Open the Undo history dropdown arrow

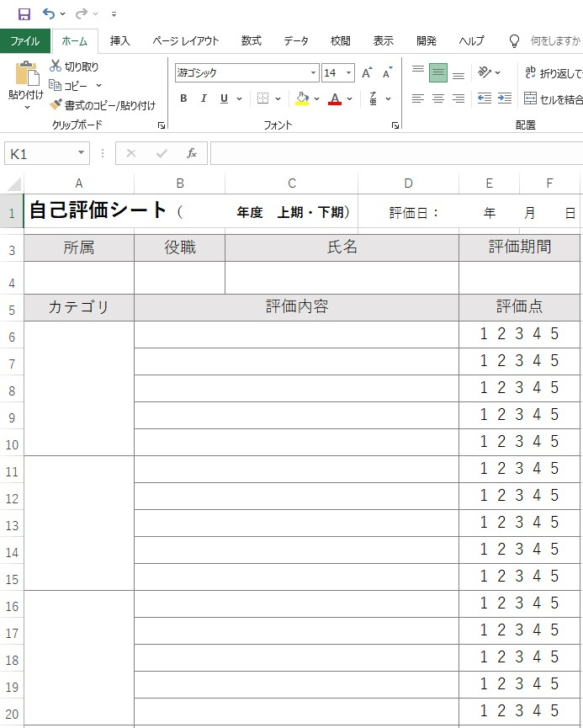(63, 14)
